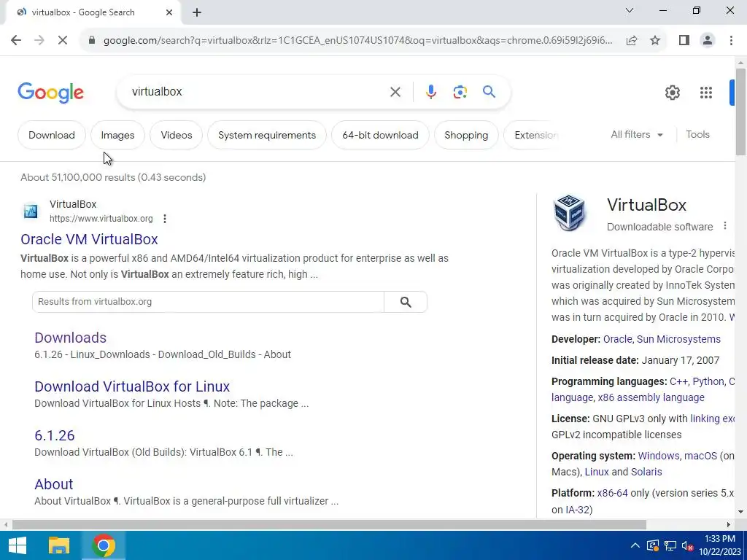Click the Google logo
The image size is (747, 560).
[50, 93]
